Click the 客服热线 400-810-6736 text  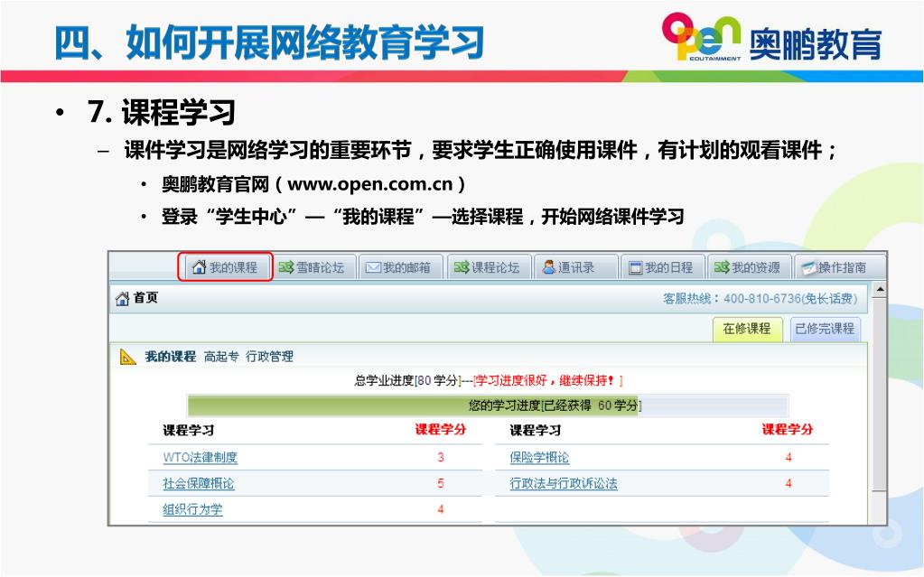[761, 299]
